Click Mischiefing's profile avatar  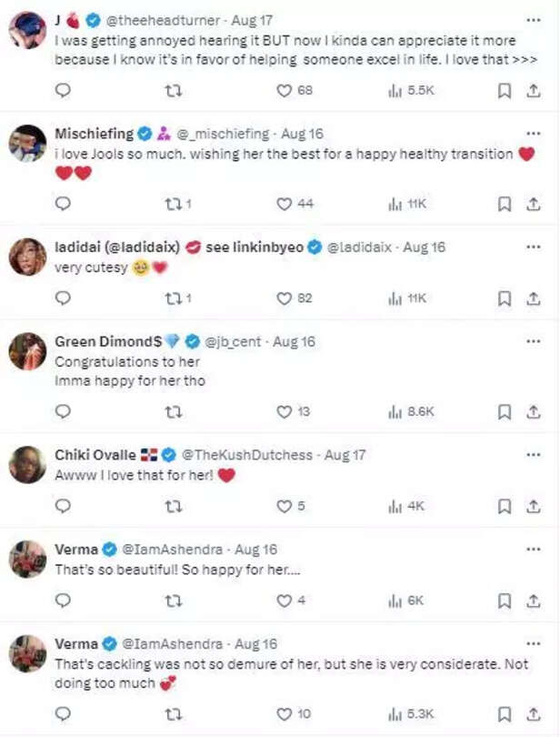[x=27, y=143]
